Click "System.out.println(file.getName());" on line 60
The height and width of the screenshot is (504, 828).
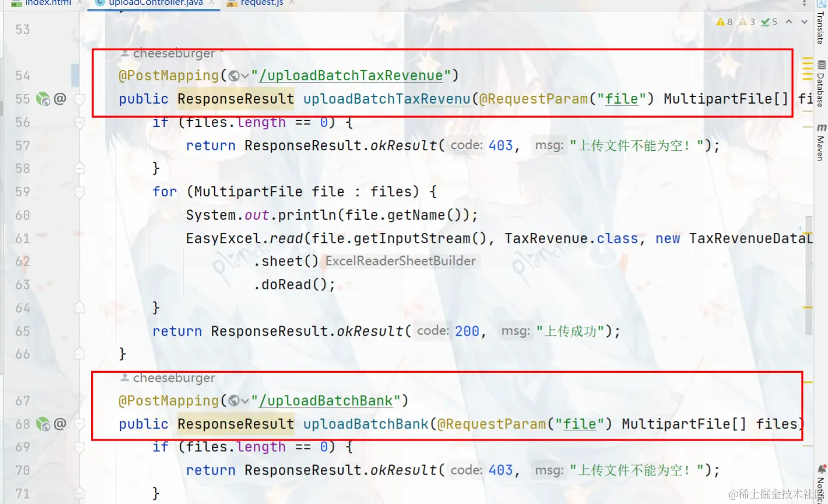tap(332, 215)
